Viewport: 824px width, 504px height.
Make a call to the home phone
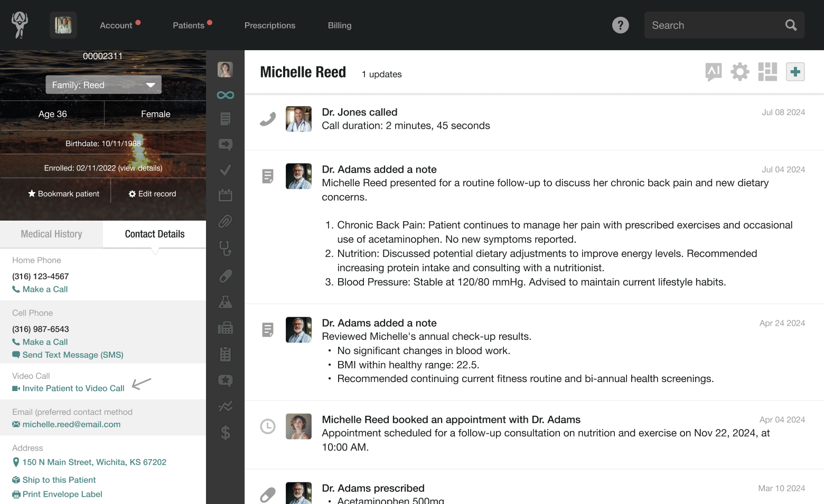tap(40, 289)
